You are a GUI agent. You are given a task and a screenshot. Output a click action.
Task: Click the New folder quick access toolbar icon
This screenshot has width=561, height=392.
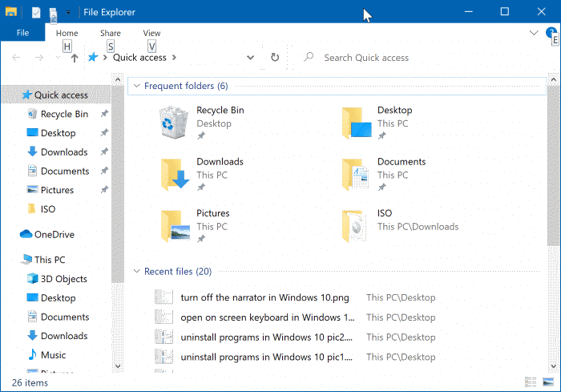point(53,14)
